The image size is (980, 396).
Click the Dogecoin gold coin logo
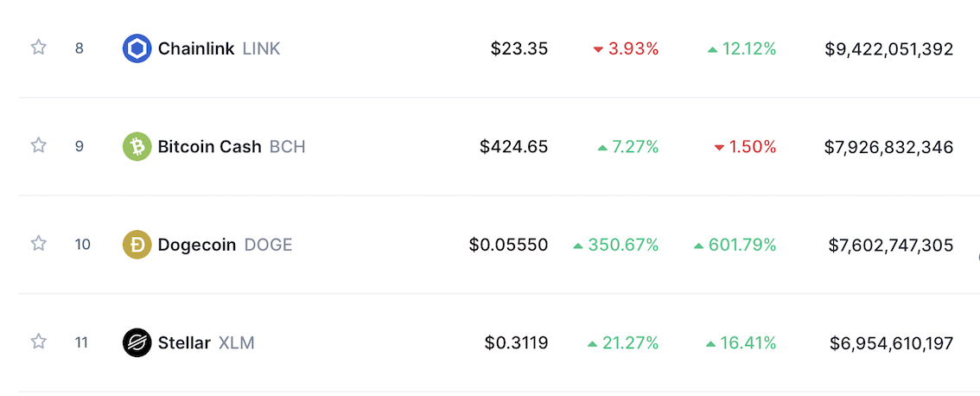(x=137, y=245)
